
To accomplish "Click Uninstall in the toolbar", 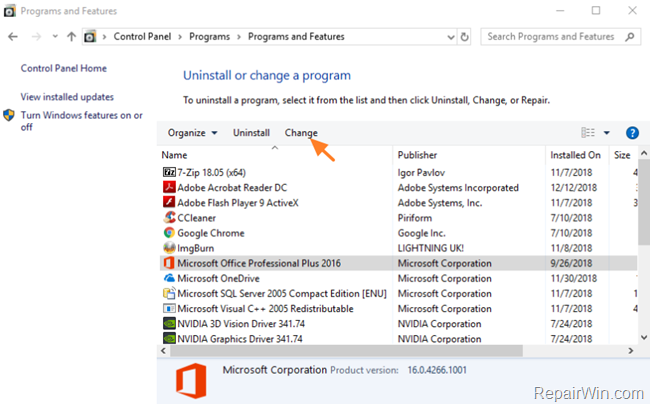I will 251,133.
